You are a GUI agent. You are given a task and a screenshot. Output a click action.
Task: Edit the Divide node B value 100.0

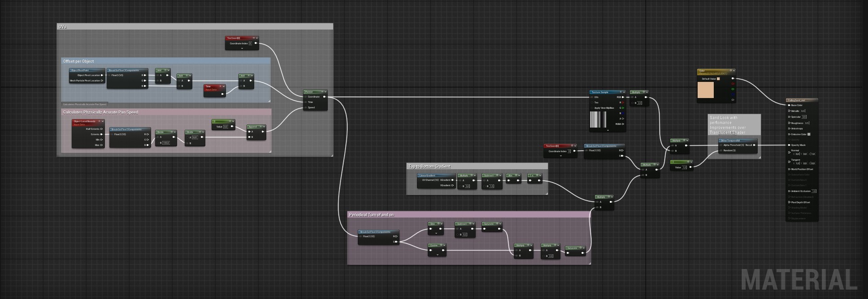pyautogui.click(x=166, y=143)
